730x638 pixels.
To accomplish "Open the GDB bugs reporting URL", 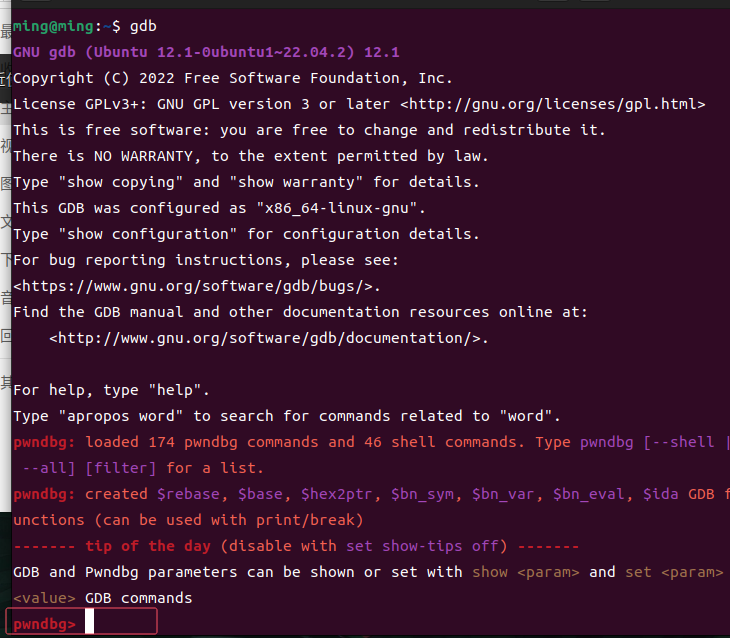I will [197, 286].
